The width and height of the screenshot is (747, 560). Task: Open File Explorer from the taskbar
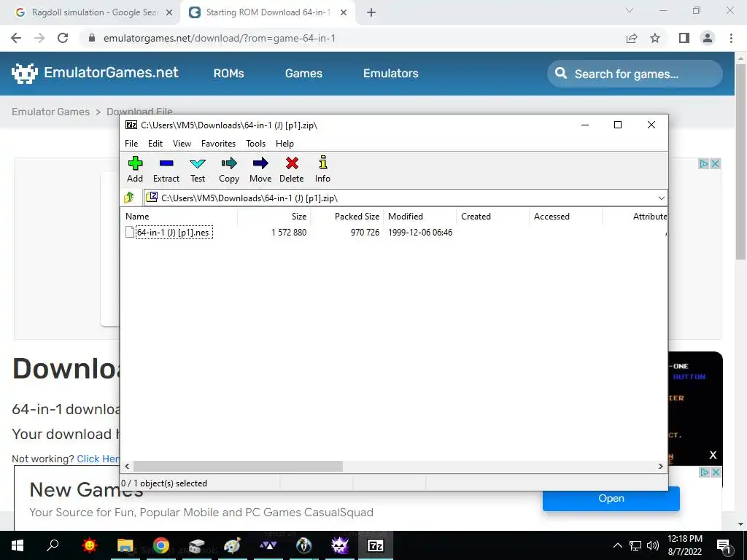pyautogui.click(x=125, y=545)
